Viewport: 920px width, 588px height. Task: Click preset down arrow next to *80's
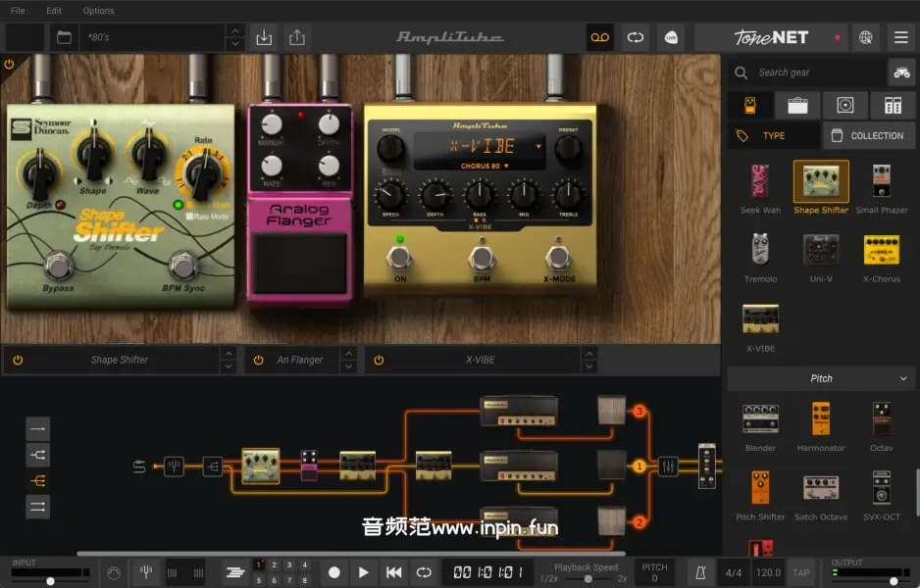tap(235, 43)
